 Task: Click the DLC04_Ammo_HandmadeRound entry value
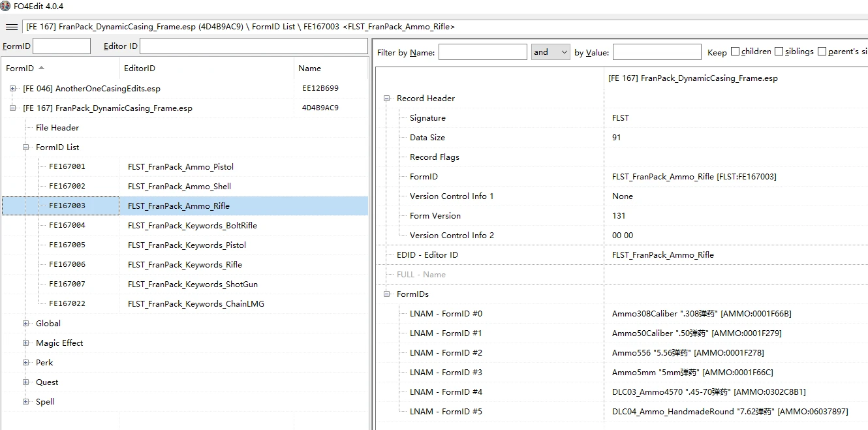coord(730,411)
